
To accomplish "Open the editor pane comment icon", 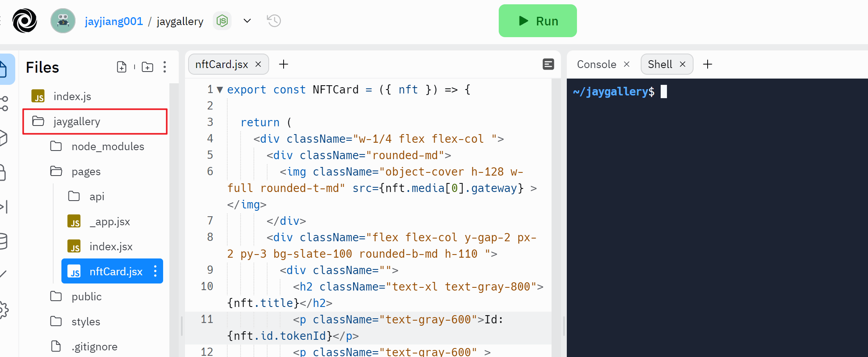I will pos(548,64).
